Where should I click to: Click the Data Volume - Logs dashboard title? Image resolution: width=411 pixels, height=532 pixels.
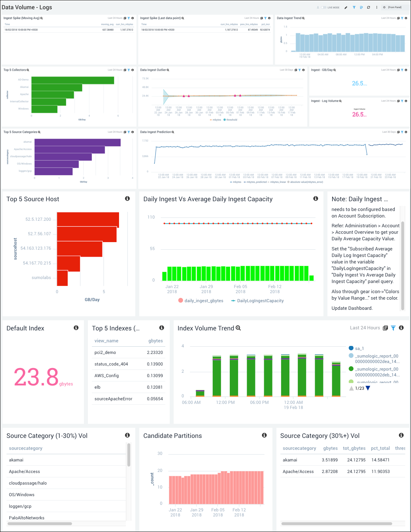click(x=27, y=7)
